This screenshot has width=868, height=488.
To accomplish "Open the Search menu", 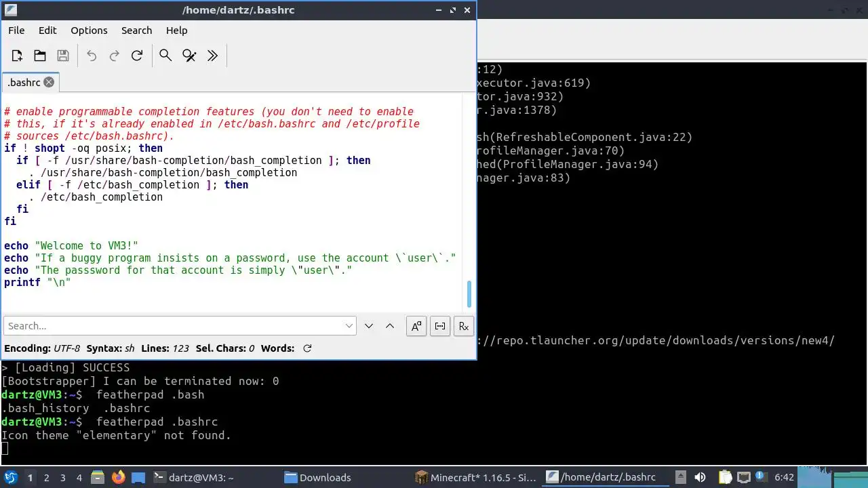I will tap(136, 30).
